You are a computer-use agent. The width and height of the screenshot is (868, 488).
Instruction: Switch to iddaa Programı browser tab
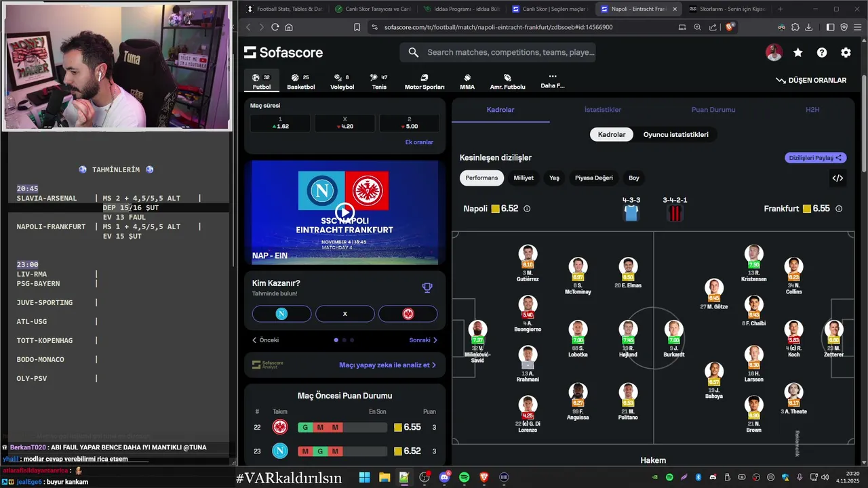pos(460,9)
